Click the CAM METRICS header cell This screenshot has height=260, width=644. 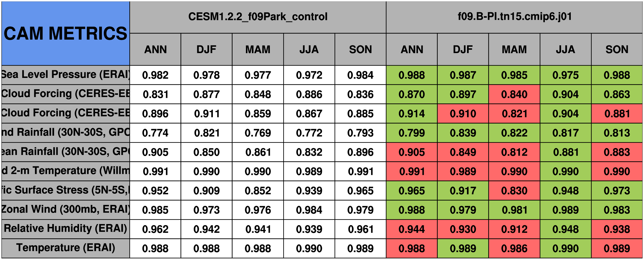point(66,33)
